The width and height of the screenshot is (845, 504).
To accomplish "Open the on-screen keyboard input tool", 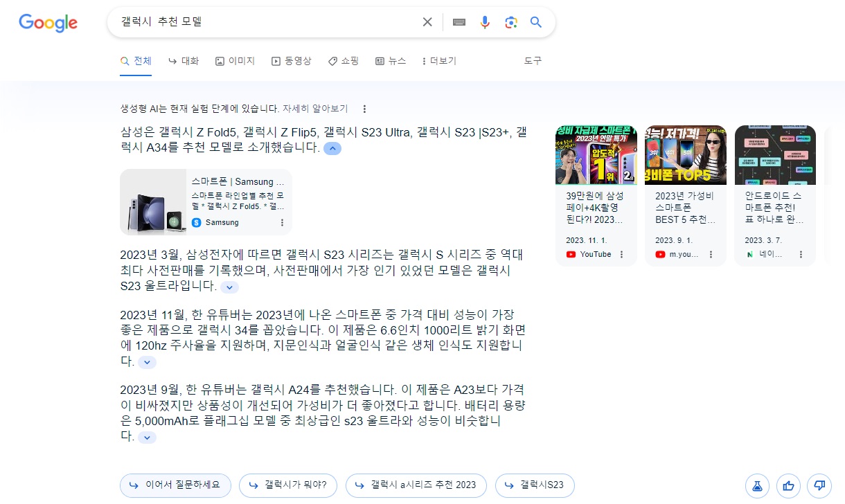I will [x=459, y=22].
